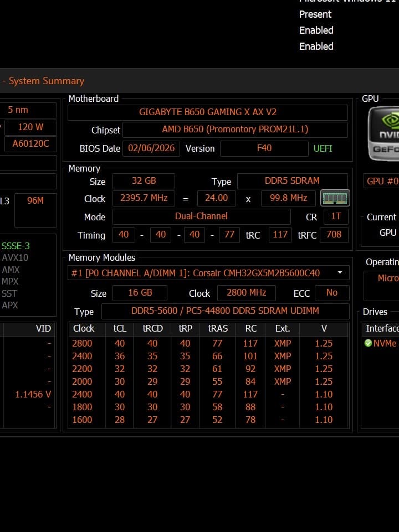Viewport: 399px width, 532px height.
Task: Click the Dual-Channel mode field
Action: 201,216
